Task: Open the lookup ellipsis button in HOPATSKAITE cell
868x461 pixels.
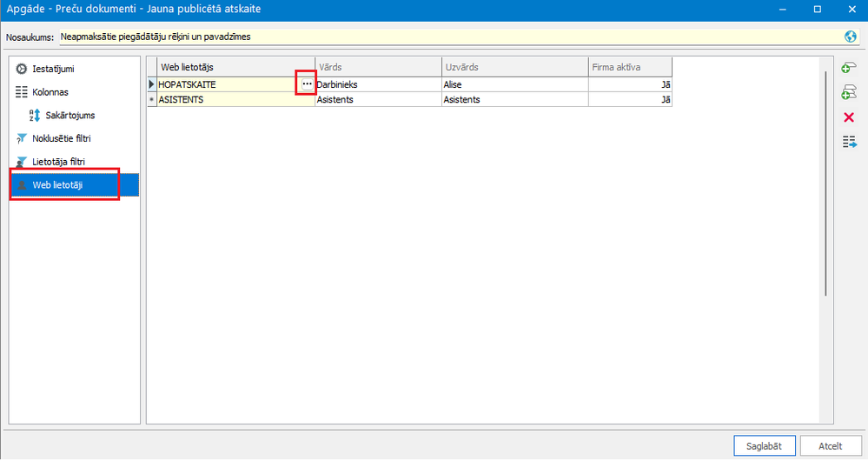Action: [307, 84]
